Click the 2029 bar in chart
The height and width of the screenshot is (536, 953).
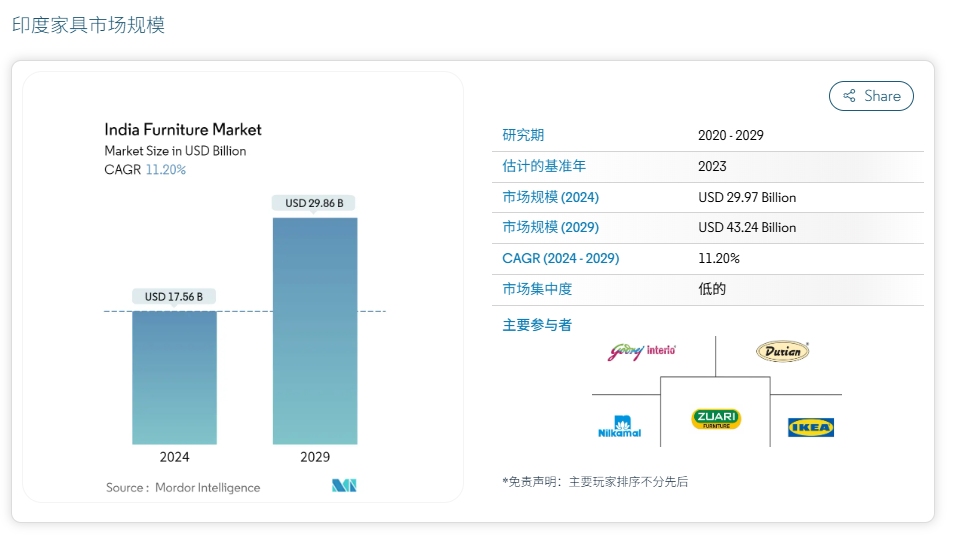pyautogui.click(x=314, y=330)
